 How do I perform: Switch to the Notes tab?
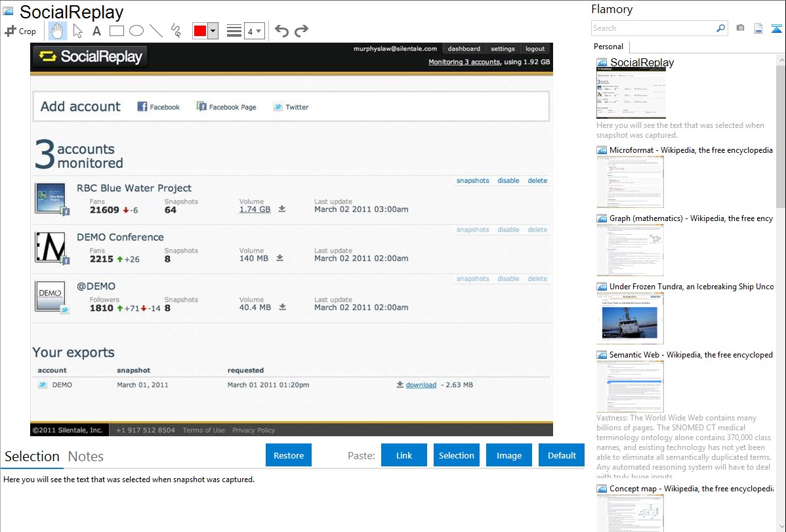coord(86,457)
